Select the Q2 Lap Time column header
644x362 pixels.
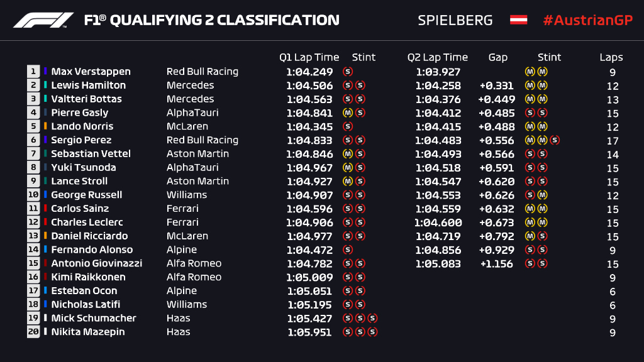coord(437,57)
